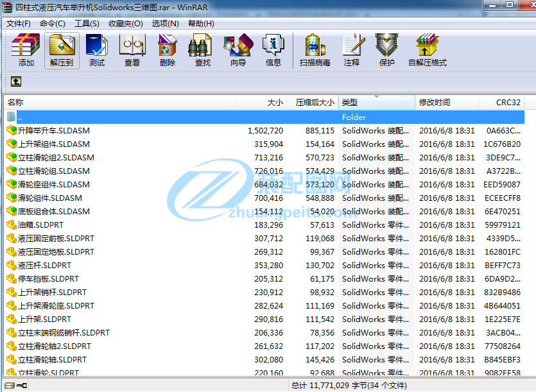The width and height of the screenshot is (536, 392).
Task: Click the Delete (删除) toolbar icon
Action: tap(168, 50)
